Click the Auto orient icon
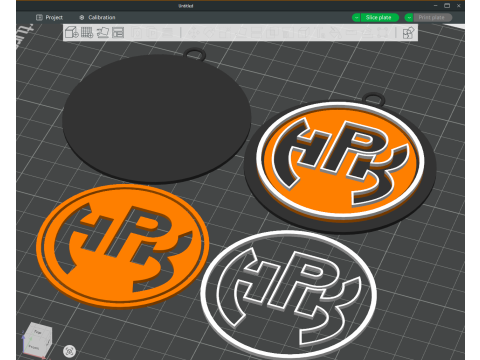This screenshot has height=360, width=480. pos(103,32)
